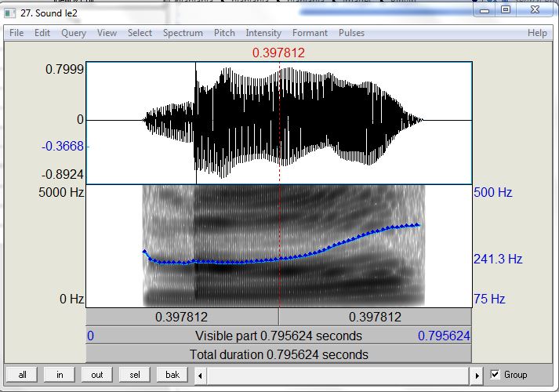Minimize the Sound le2 window
The height and width of the screenshot is (392, 559).
(485, 10)
